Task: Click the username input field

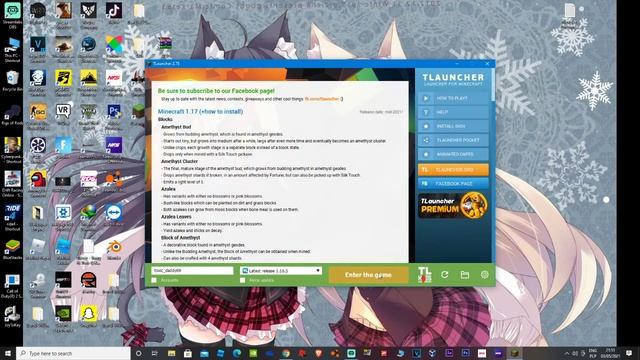Action: tap(192, 271)
